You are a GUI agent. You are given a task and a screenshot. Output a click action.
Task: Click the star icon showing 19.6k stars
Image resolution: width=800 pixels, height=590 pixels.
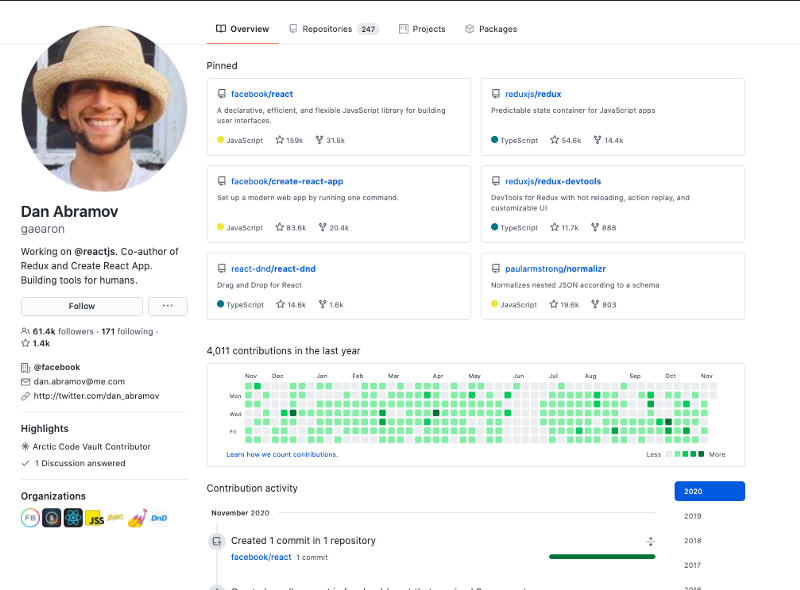[554, 304]
